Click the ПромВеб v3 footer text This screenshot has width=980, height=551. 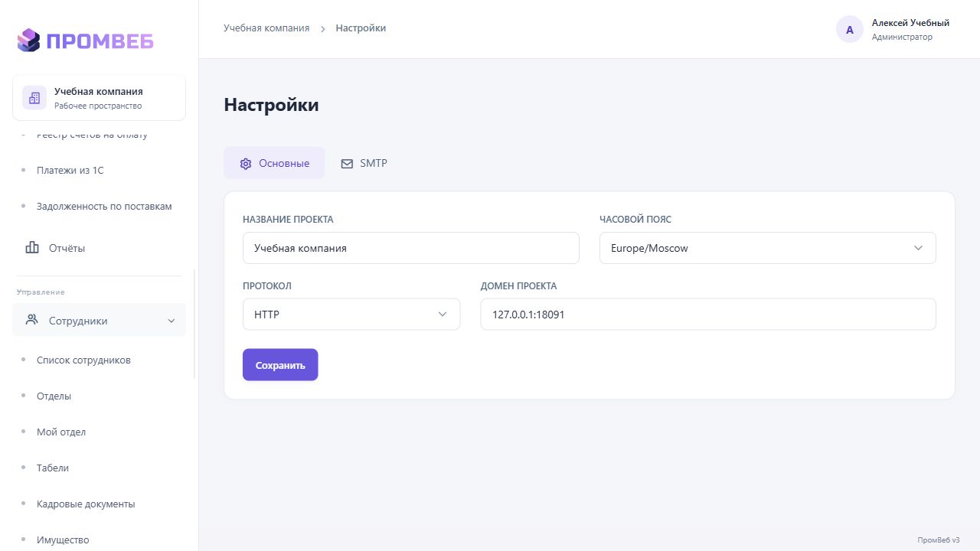pyautogui.click(x=939, y=540)
